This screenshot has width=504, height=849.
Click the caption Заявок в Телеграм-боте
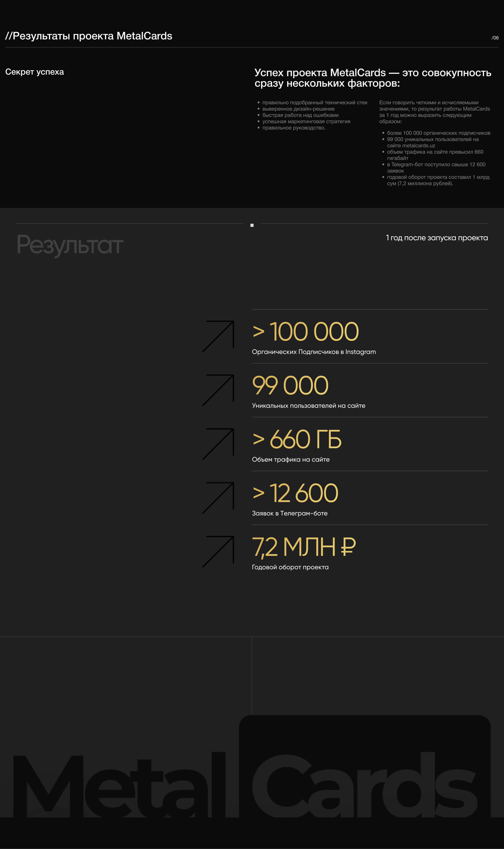[290, 513]
